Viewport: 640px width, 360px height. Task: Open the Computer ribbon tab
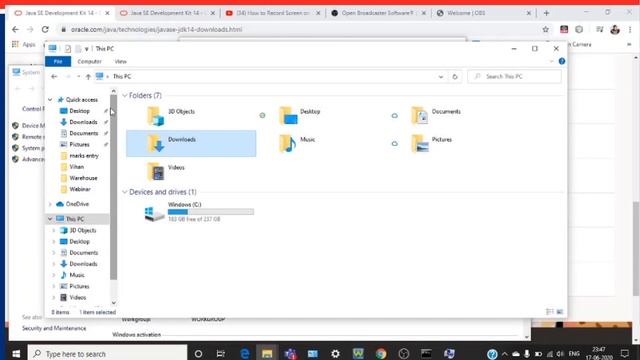coord(89,61)
